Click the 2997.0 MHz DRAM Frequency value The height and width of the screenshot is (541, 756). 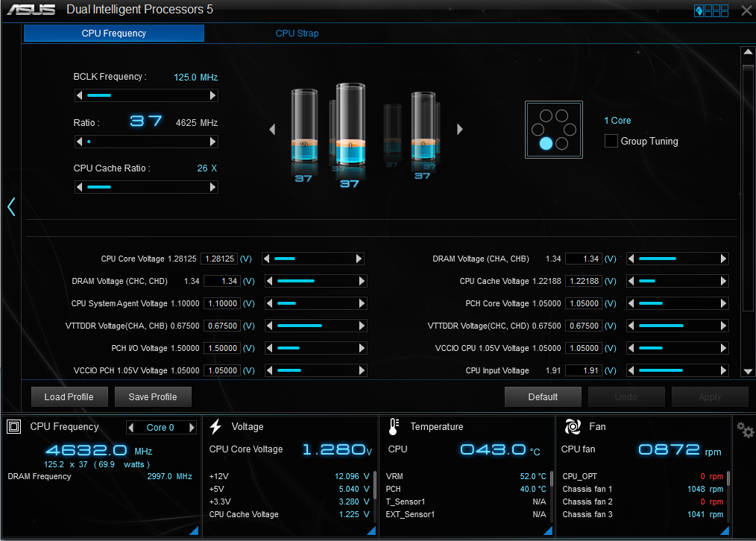click(x=169, y=476)
